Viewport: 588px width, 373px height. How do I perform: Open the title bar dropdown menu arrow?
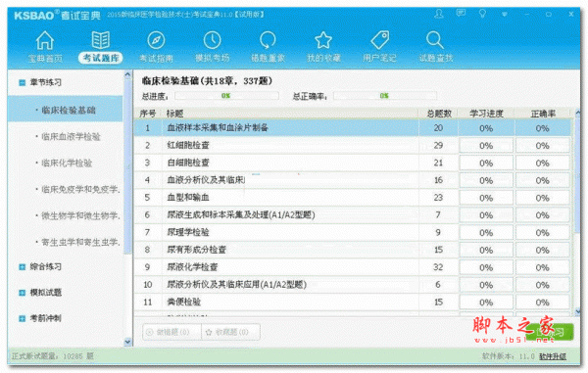[505, 15]
